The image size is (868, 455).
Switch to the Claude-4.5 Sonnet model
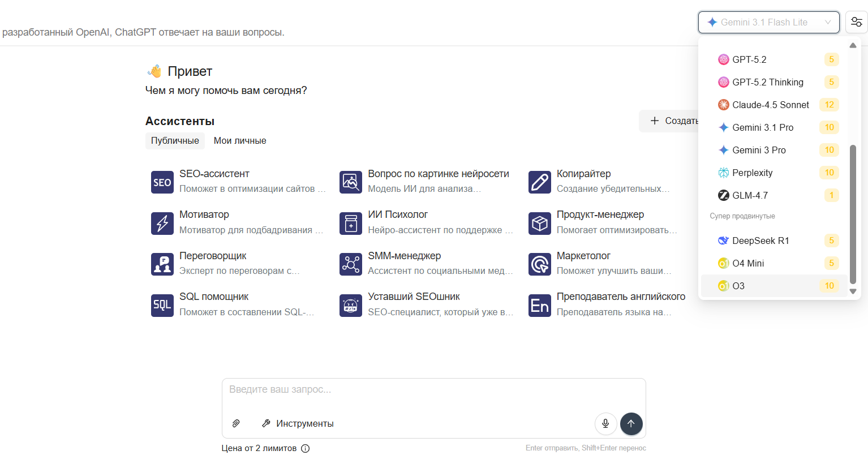tap(771, 105)
